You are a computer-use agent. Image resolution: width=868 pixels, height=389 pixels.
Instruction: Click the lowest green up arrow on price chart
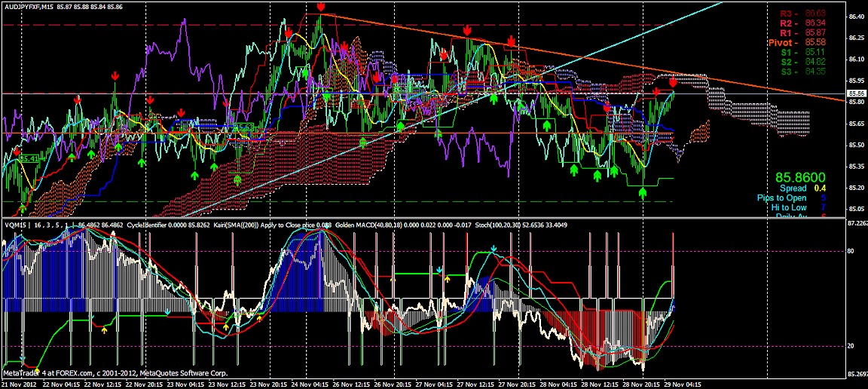click(643, 193)
